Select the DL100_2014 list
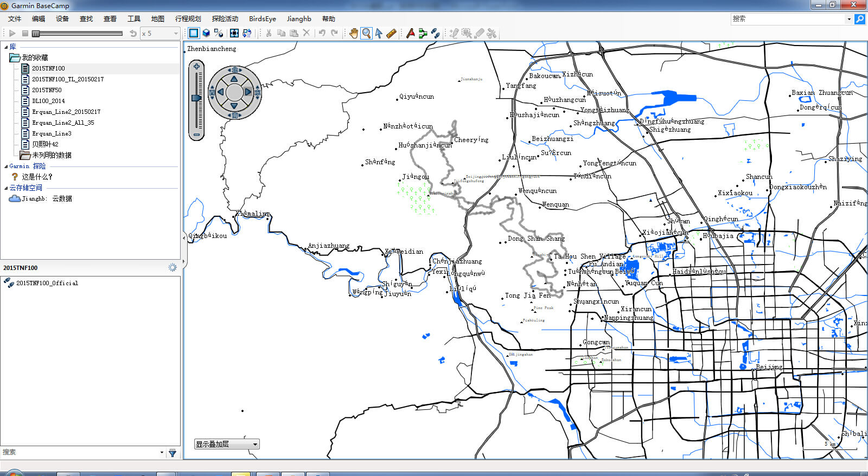 click(48, 101)
